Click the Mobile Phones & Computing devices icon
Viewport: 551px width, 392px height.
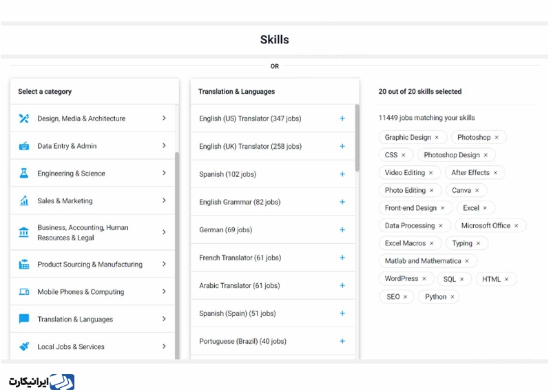click(x=24, y=291)
